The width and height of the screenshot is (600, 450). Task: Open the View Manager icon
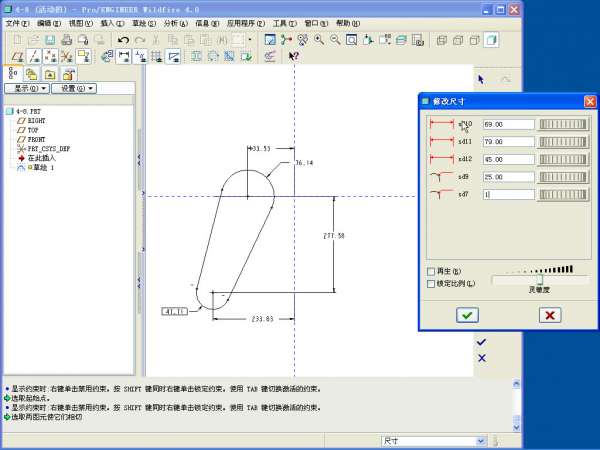pyautogui.click(x=417, y=40)
